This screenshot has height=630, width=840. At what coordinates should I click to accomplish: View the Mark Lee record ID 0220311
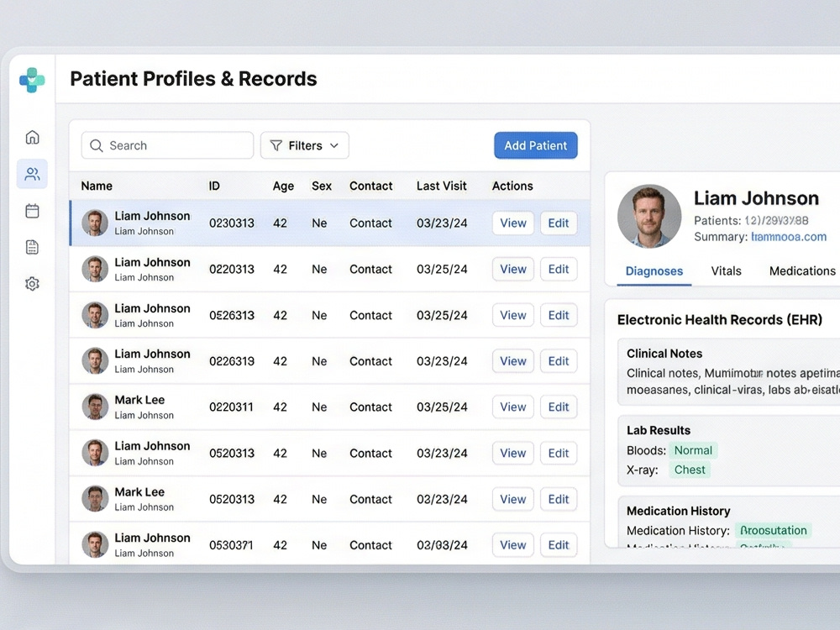click(x=512, y=407)
